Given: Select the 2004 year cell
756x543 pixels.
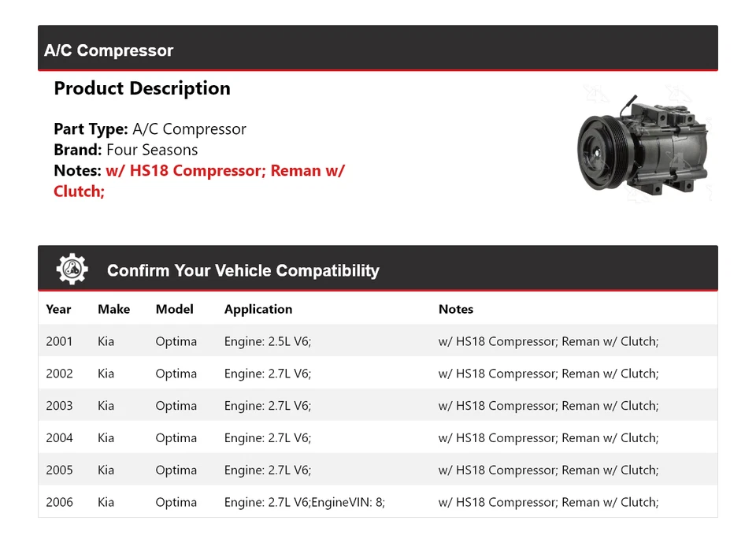Looking at the screenshot, I should (x=59, y=438).
